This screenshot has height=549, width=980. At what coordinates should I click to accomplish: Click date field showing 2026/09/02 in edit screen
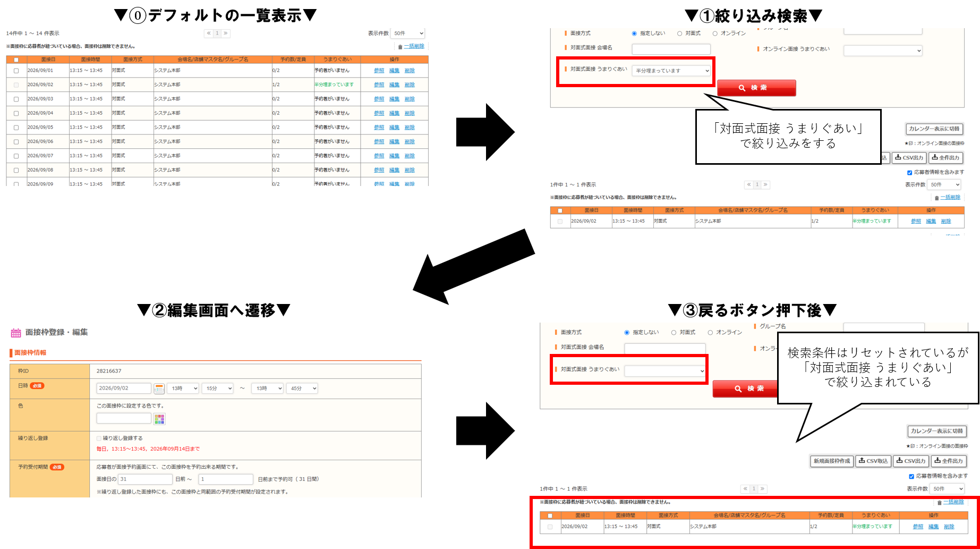pyautogui.click(x=124, y=388)
